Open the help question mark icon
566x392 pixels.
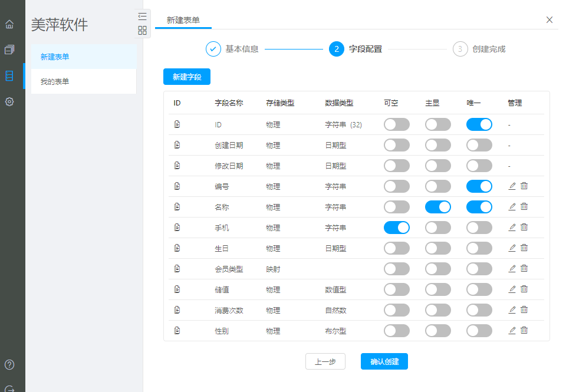9,364
